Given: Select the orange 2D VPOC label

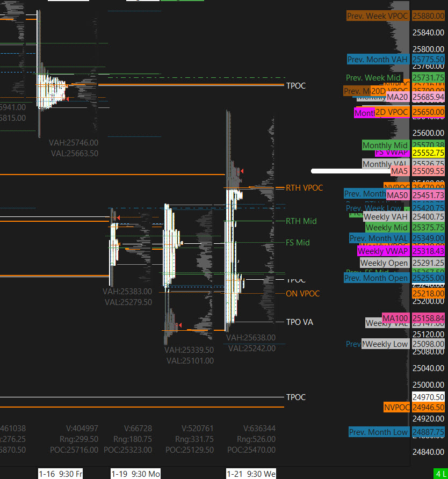Looking at the screenshot, I should point(392,112).
